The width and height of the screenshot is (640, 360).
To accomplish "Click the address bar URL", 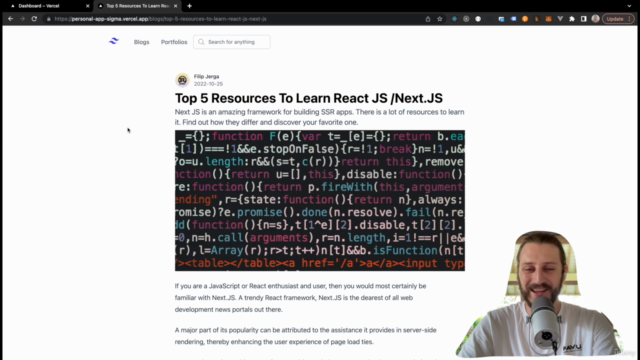I will point(160,19).
